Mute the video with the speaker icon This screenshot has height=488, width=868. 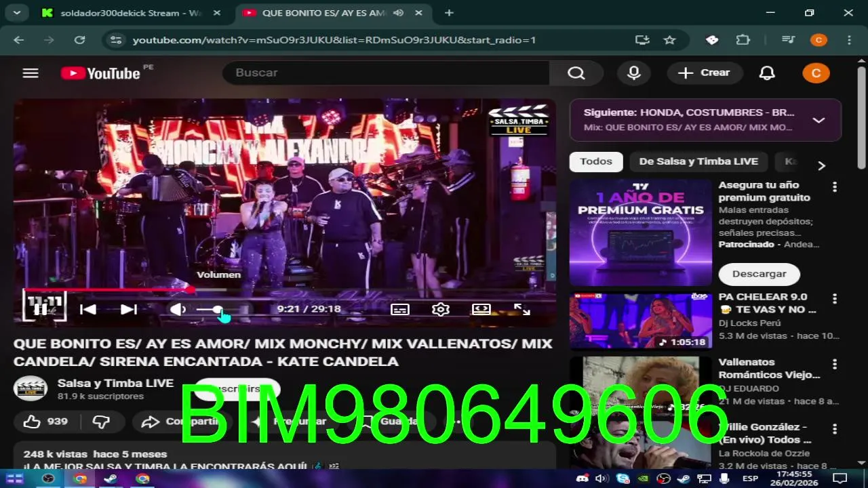click(x=178, y=309)
